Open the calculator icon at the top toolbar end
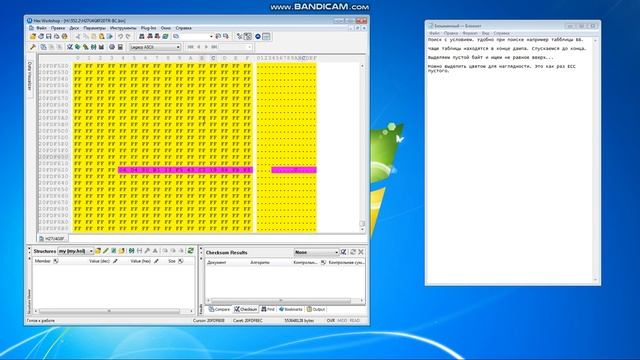Screen dimensions: 640x360 pos(266,36)
